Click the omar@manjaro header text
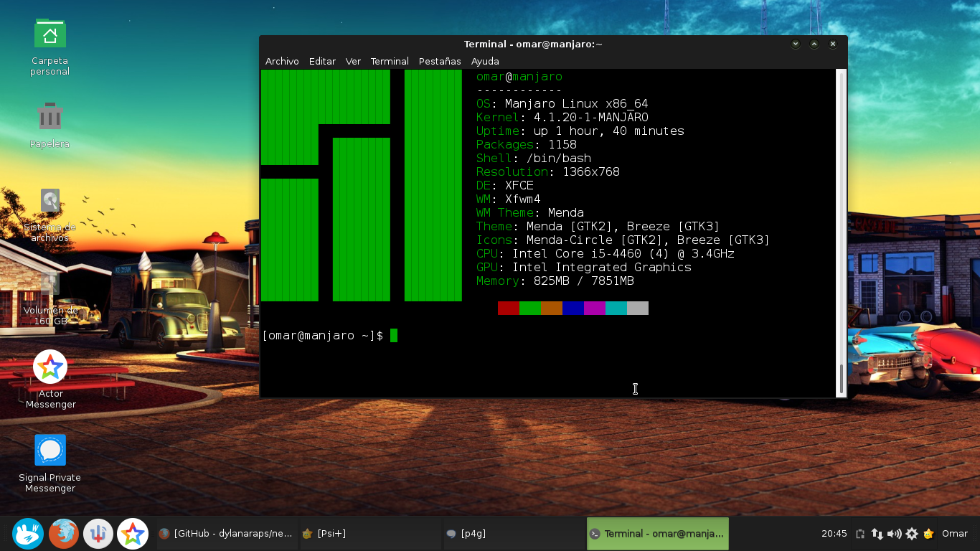 tap(519, 76)
